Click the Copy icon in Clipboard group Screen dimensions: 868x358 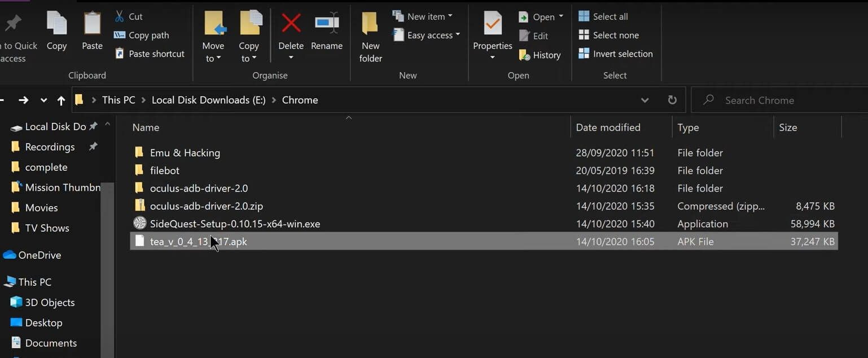pyautogui.click(x=56, y=24)
